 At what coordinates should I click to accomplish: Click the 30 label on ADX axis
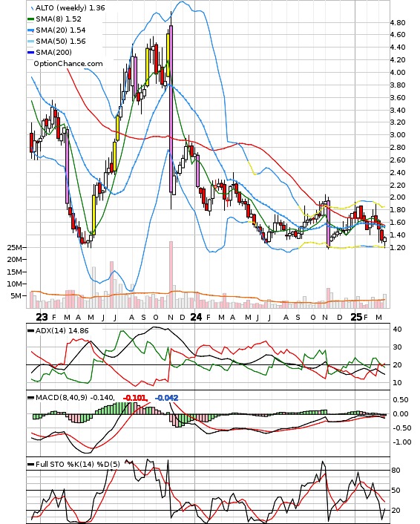[397, 347]
